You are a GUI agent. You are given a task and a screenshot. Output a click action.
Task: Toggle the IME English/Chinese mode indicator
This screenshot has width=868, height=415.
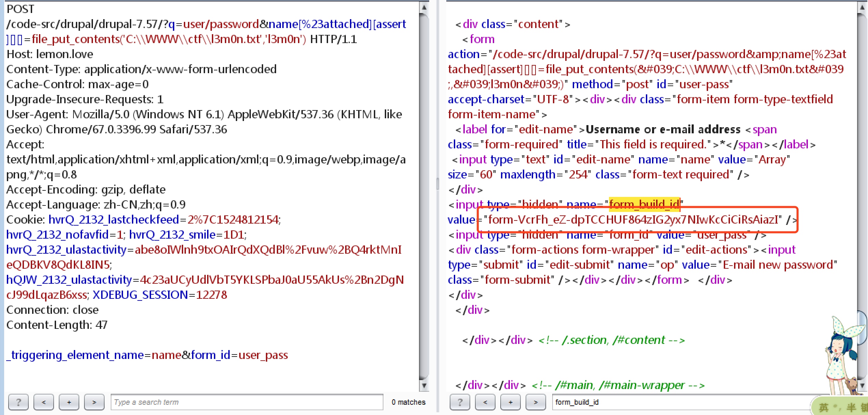824,407
